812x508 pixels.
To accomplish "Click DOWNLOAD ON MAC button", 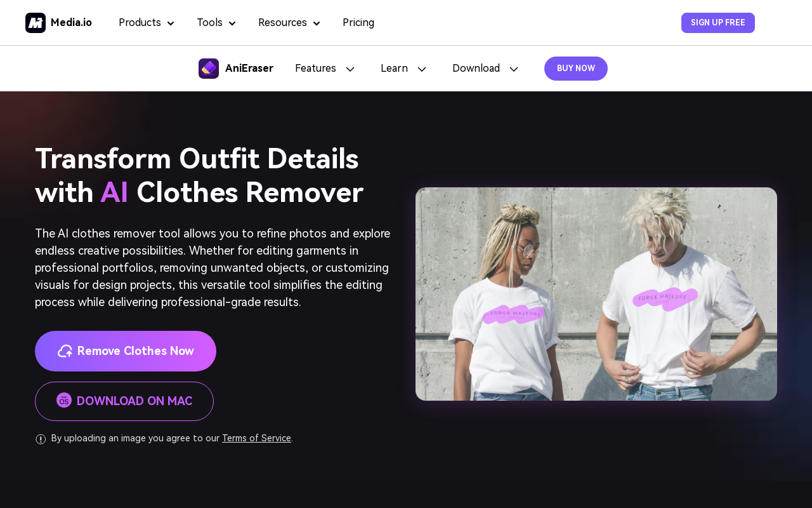I will (124, 401).
